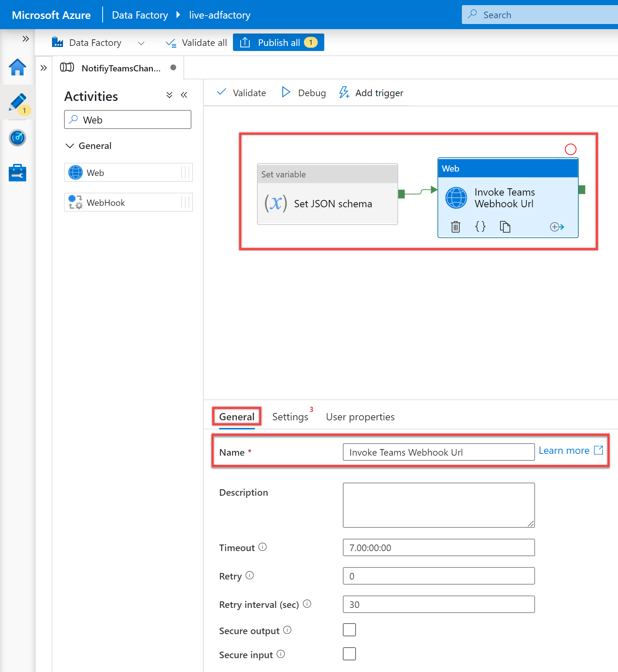
Task: Collapse the Activities pane
Action: 184,95
